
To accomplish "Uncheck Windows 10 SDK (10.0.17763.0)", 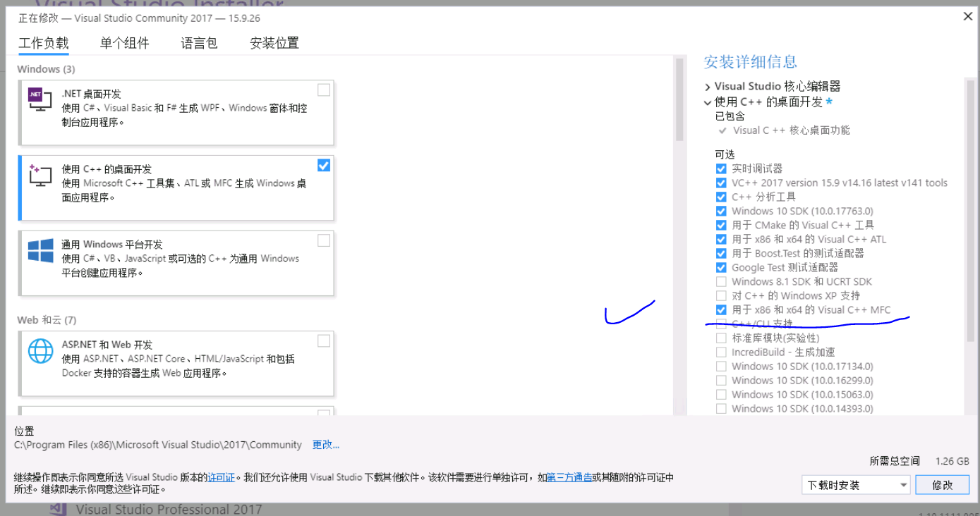I will point(721,211).
